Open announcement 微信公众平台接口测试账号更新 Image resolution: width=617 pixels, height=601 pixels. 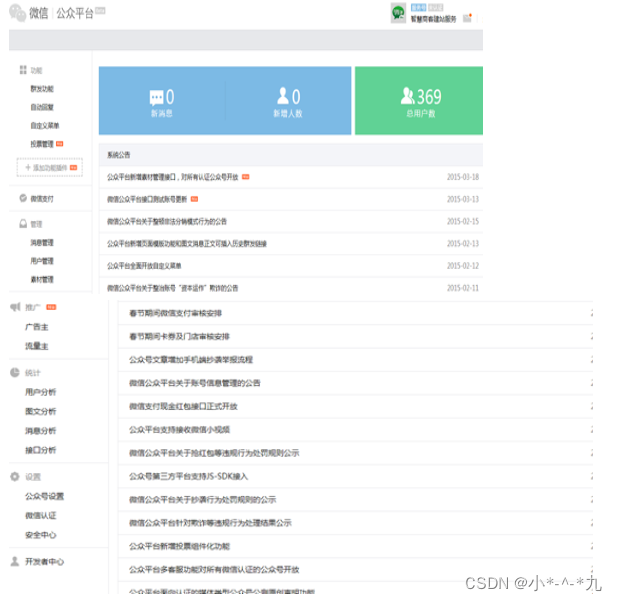(x=147, y=199)
